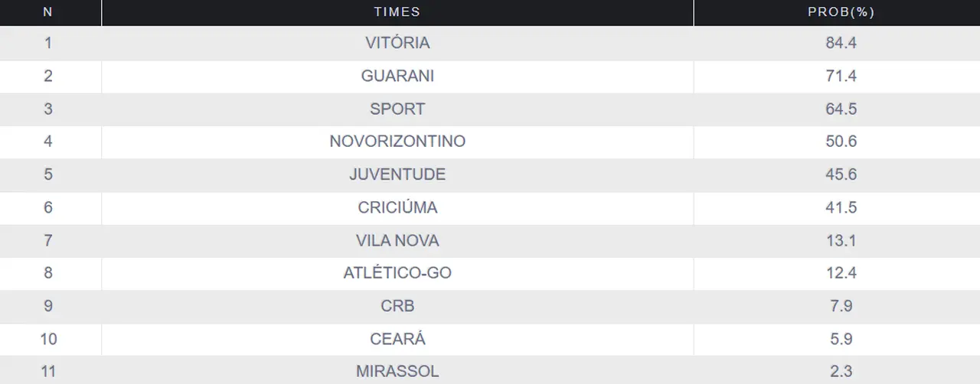
Task: Click the 2.3 probability for Mirassol
Action: tap(841, 372)
